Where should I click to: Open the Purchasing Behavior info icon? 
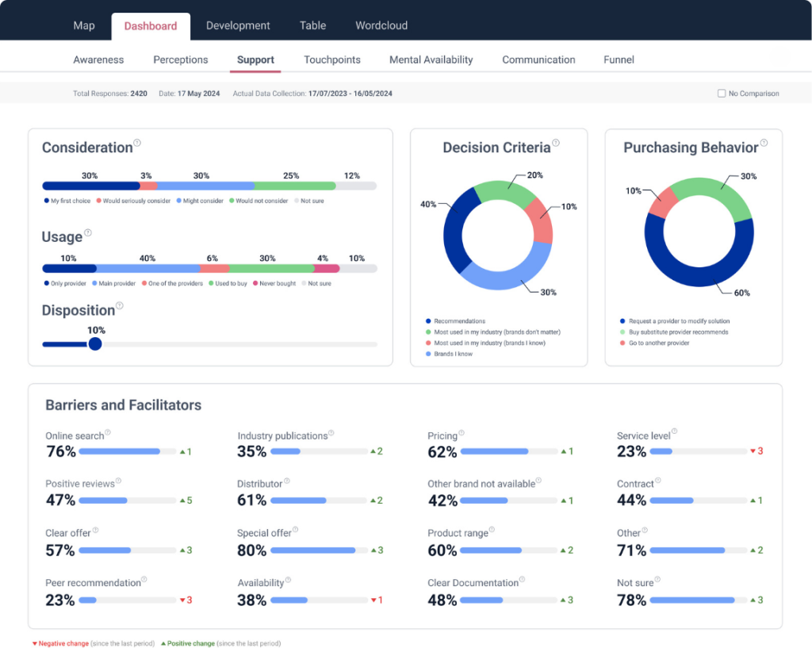[764, 144]
